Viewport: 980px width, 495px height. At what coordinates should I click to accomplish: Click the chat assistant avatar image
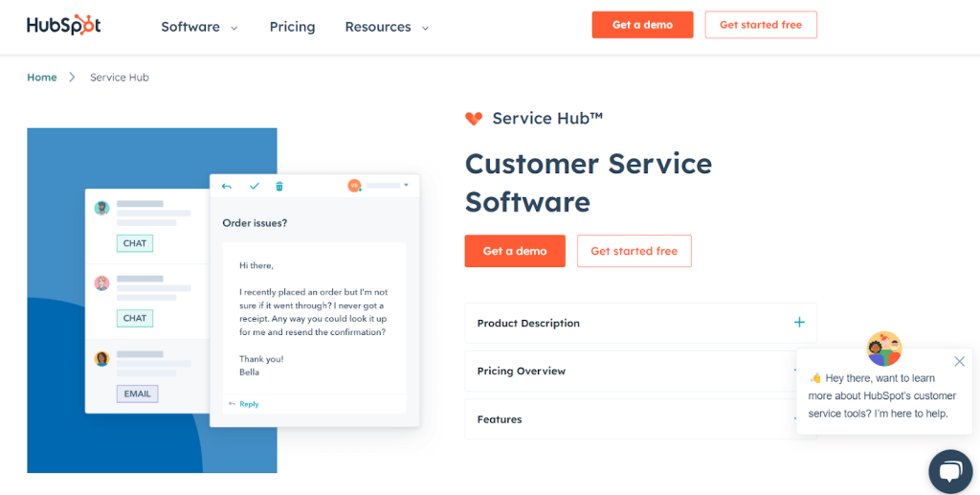coord(884,349)
